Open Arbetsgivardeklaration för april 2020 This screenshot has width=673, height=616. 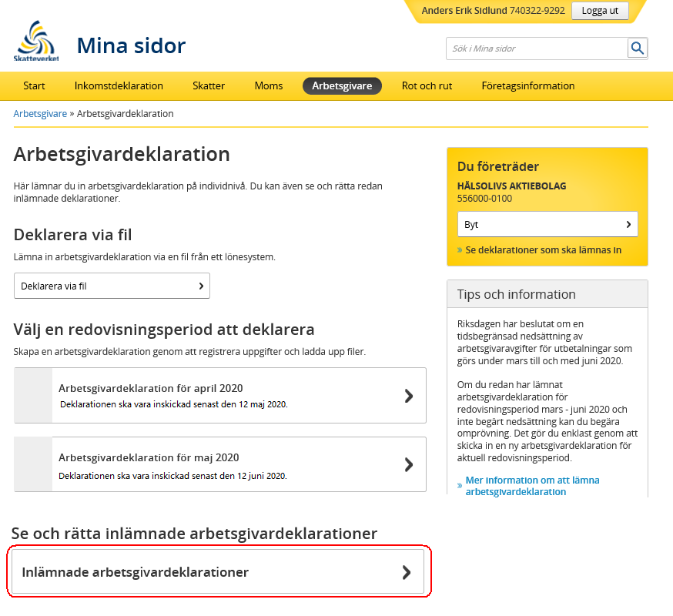pos(220,395)
